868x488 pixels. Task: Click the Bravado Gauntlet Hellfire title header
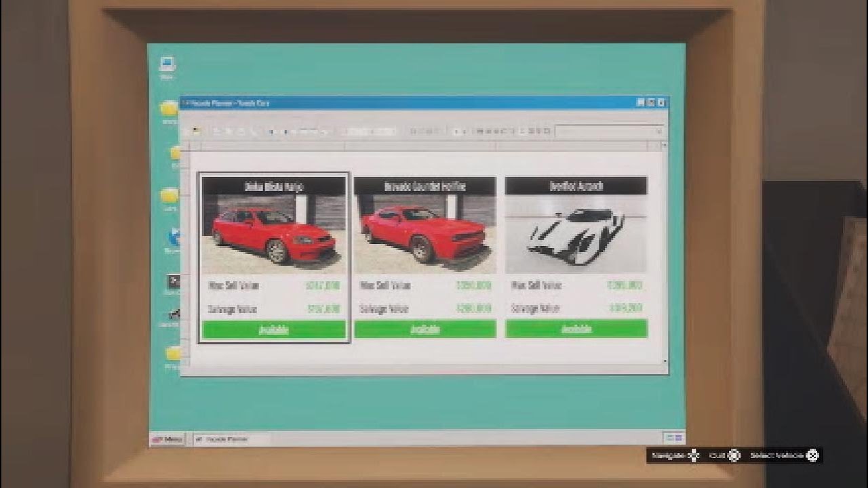point(425,186)
